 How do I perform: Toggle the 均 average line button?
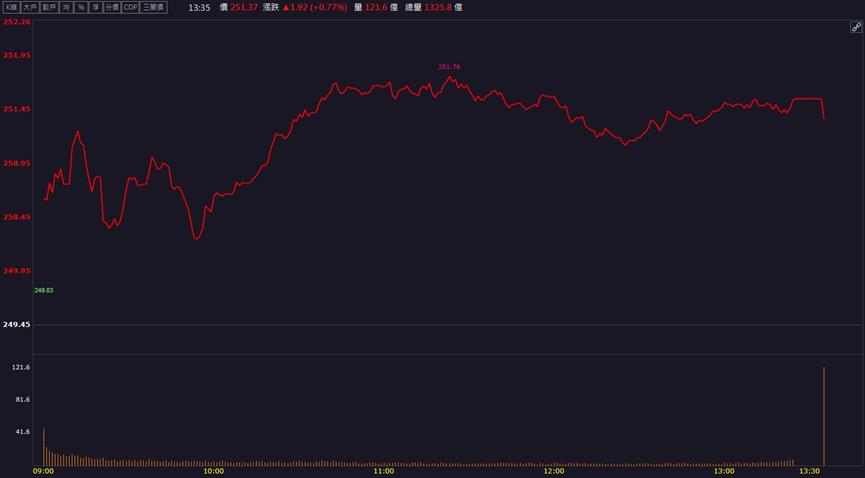[66, 7]
